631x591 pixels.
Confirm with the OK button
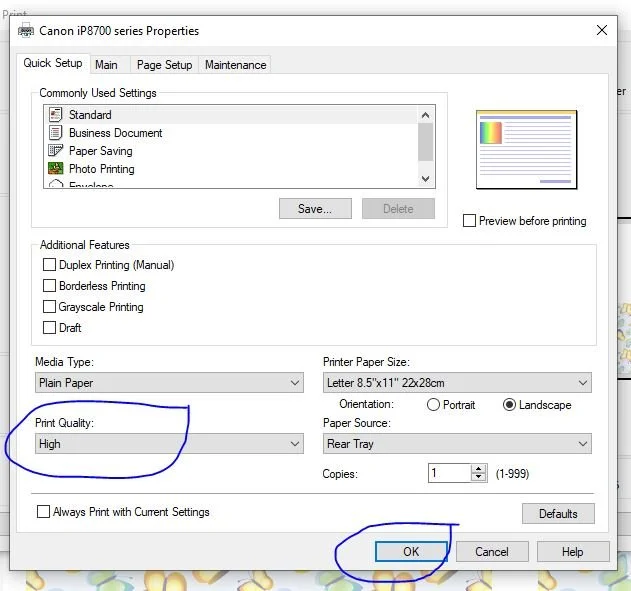pyautogui.click(x=411, y=552)
